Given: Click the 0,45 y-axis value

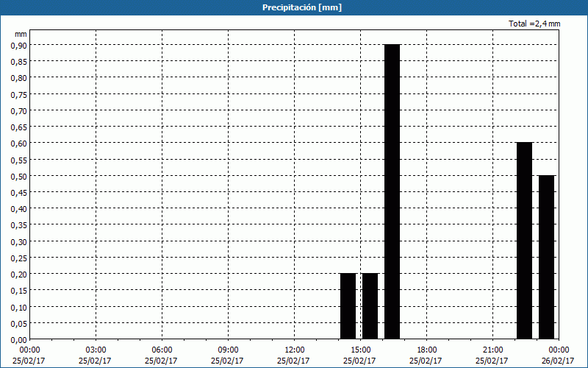Looking at the screenshot, I should coord(19,192).
